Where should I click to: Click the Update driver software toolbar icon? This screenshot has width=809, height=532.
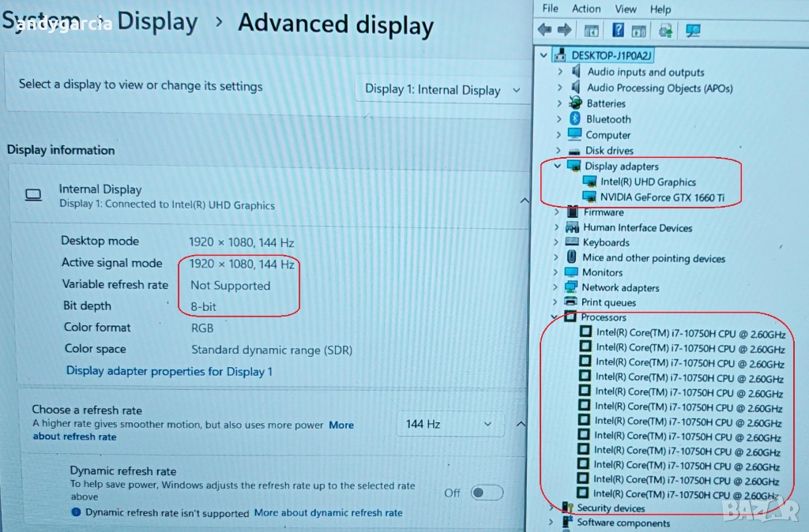(x=665, y=30)
